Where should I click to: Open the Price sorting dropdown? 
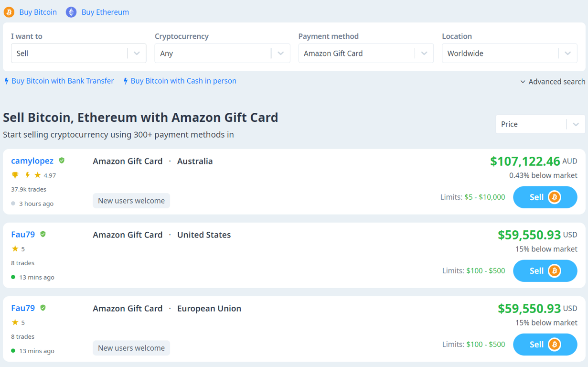click(x=540, y=124)
